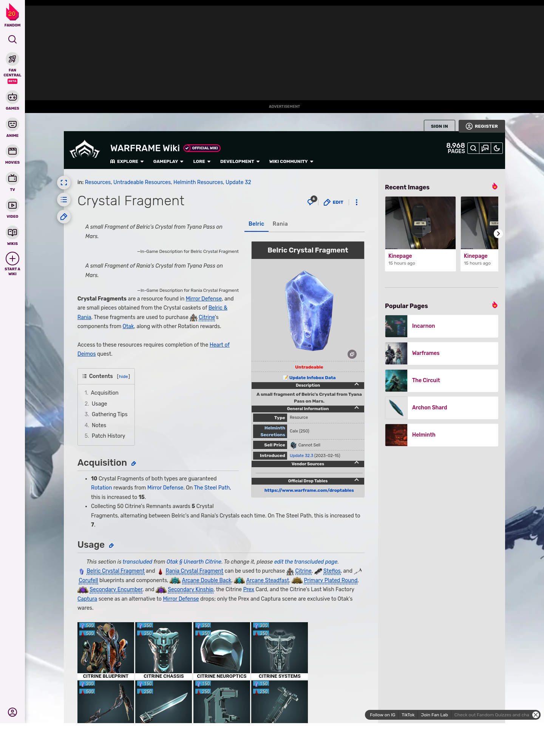Open the Update 32.3 link

(301, 455)
